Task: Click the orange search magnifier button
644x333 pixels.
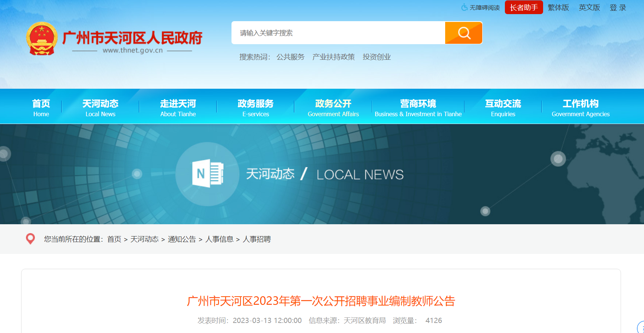Action: (x=463, y=33)
